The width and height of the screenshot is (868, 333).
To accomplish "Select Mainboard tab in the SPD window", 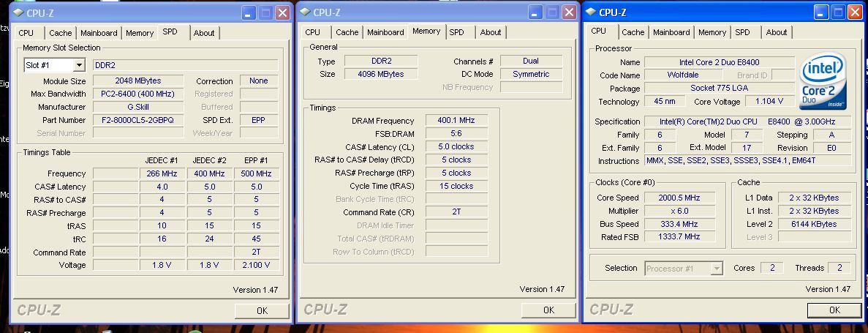I will pyautogui.click(x=99, y=33).
